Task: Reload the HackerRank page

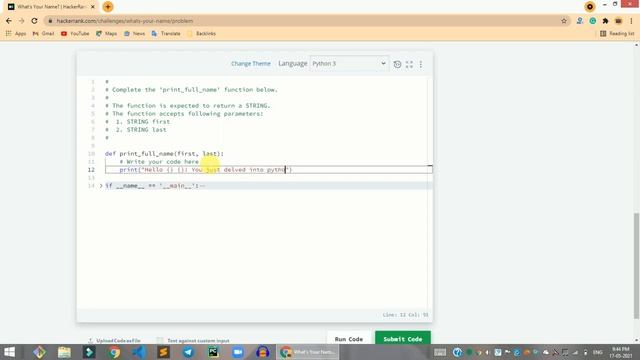Action: click(34, 21)
